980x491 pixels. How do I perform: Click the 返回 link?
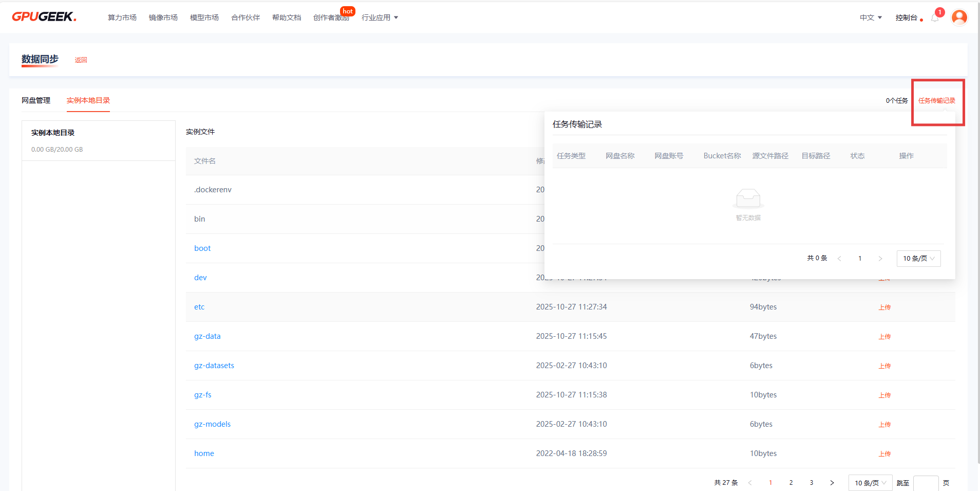coord(81,60)
